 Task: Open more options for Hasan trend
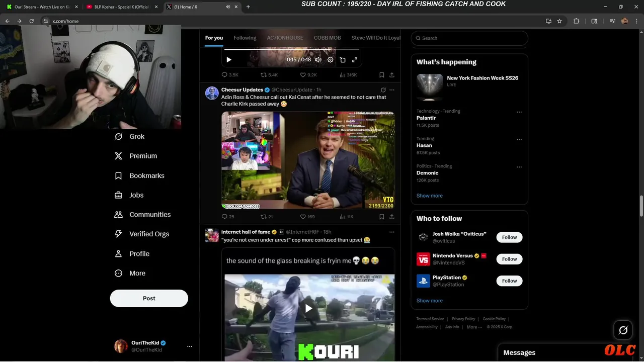519,140
